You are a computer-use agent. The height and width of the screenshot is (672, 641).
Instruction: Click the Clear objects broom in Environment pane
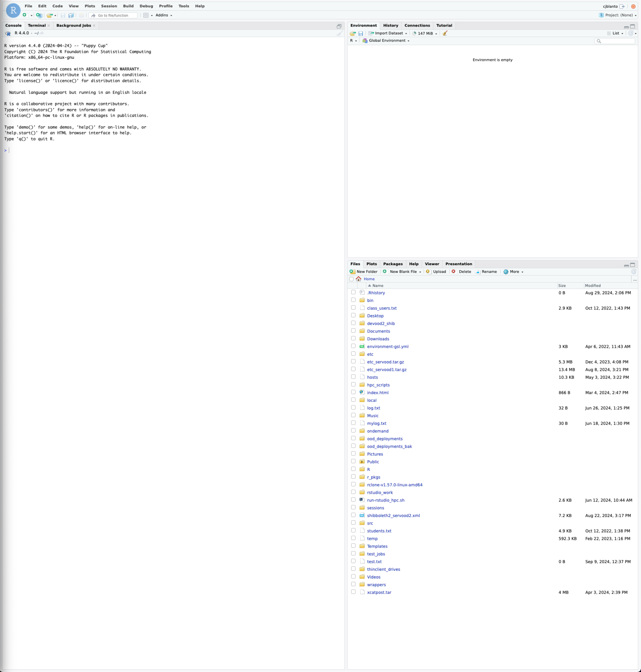[445, 33]
